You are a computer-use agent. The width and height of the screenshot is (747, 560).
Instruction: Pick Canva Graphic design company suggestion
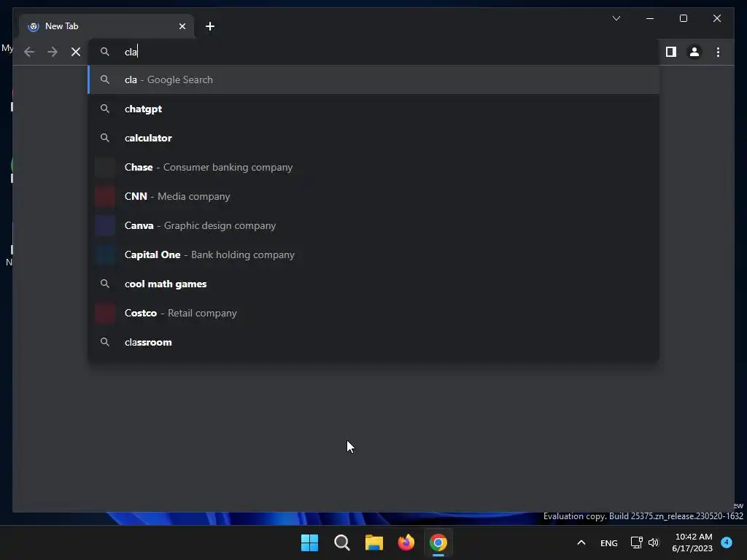tap(373, 226)
